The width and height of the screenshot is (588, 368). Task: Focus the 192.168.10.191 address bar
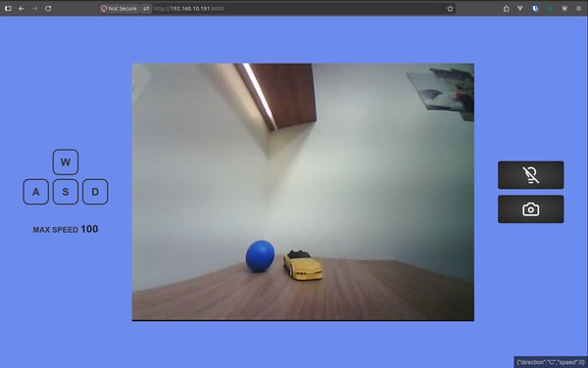click(x=296, y=8)
